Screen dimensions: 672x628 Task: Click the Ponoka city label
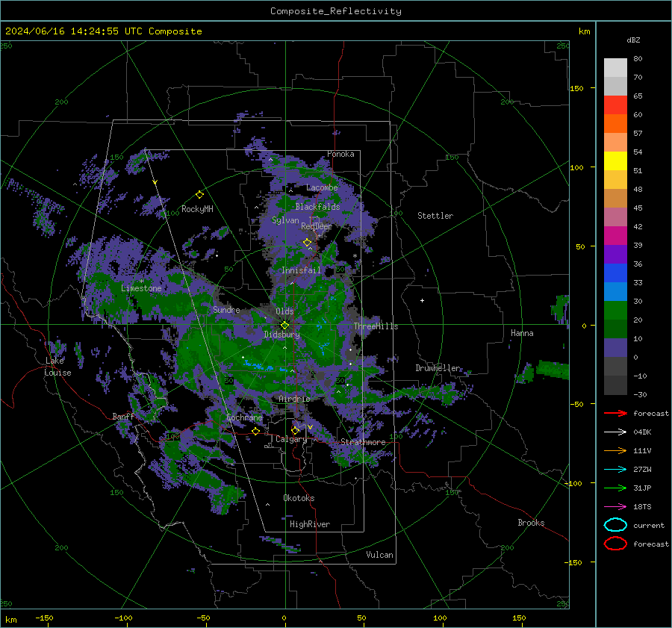(x=340, y=154)
